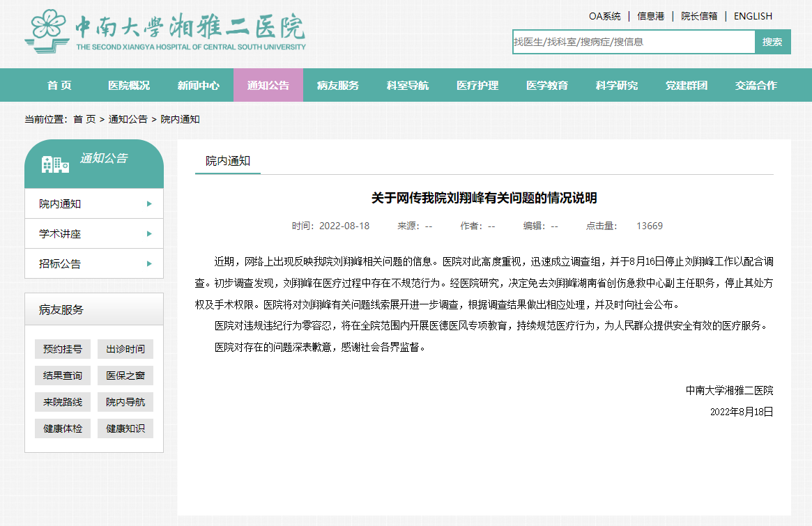Click the hospital flower logo
Screen dimensions: 812x526
[47, 31]
